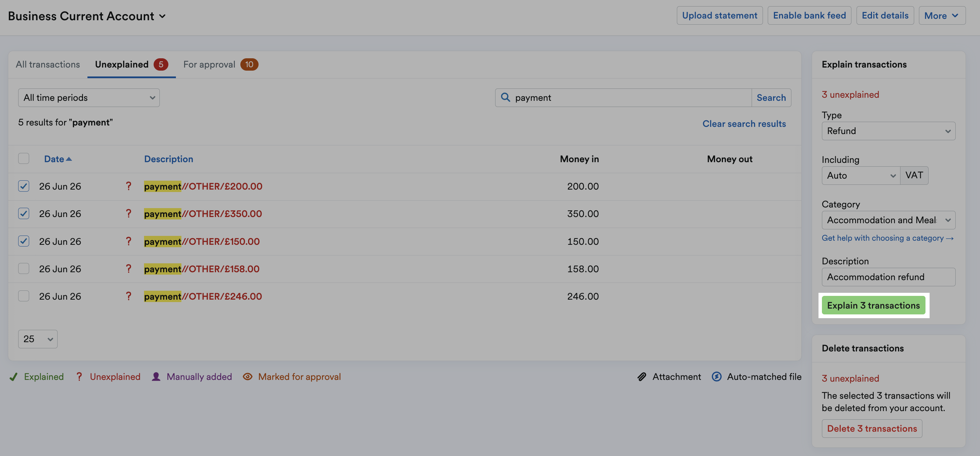Sort by Description column header
Image resolution: width=980 pixels, height=456 pixels.
coord(168,159)
